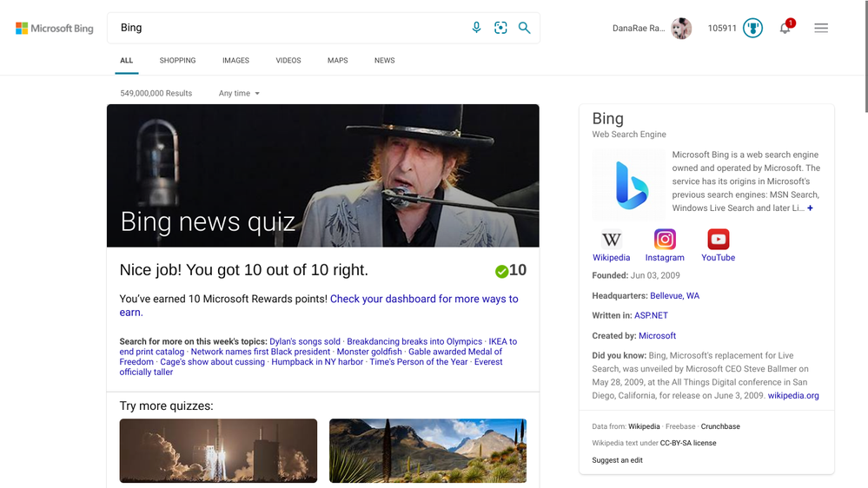Click the Microsoft Bing logo
This screenshot has width=868, height=488.
point(54,28)
